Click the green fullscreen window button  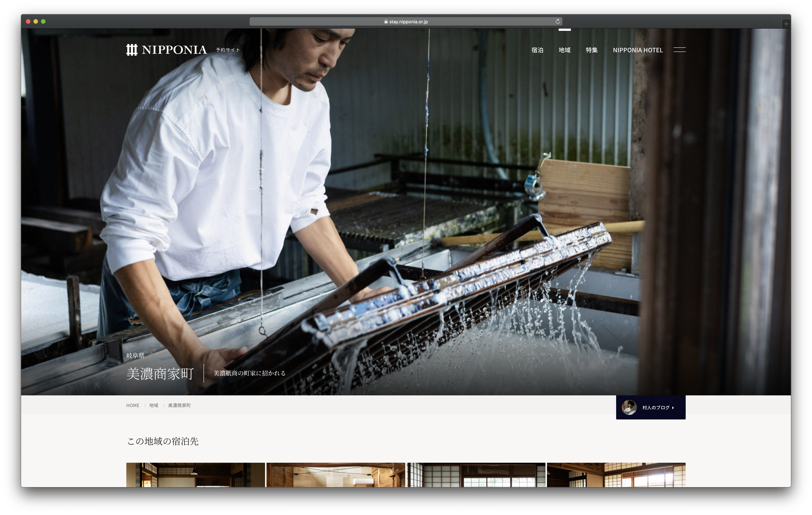pos(43,22)
